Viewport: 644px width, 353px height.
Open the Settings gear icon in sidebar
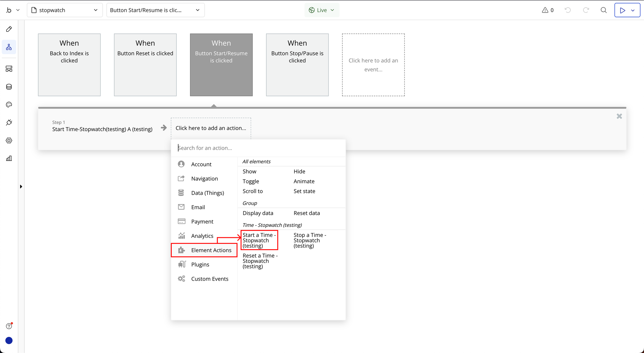(9, 140)
